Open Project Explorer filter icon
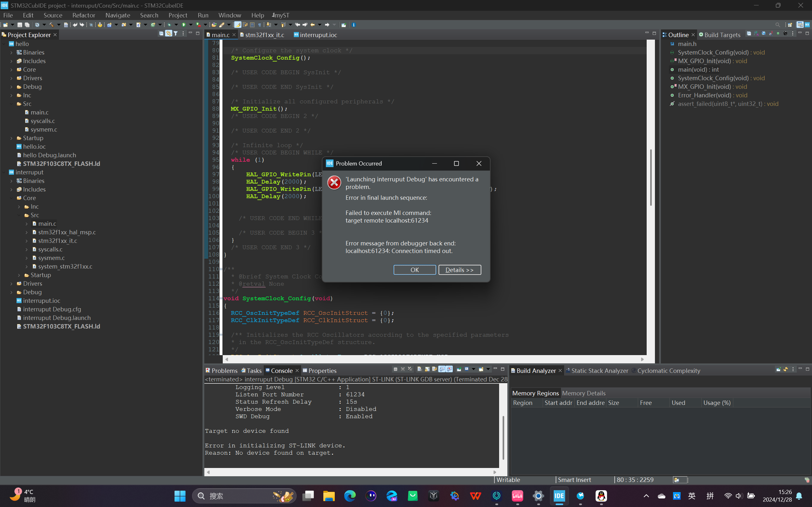Viewport: 812px width, 507px height. point(175,34)
